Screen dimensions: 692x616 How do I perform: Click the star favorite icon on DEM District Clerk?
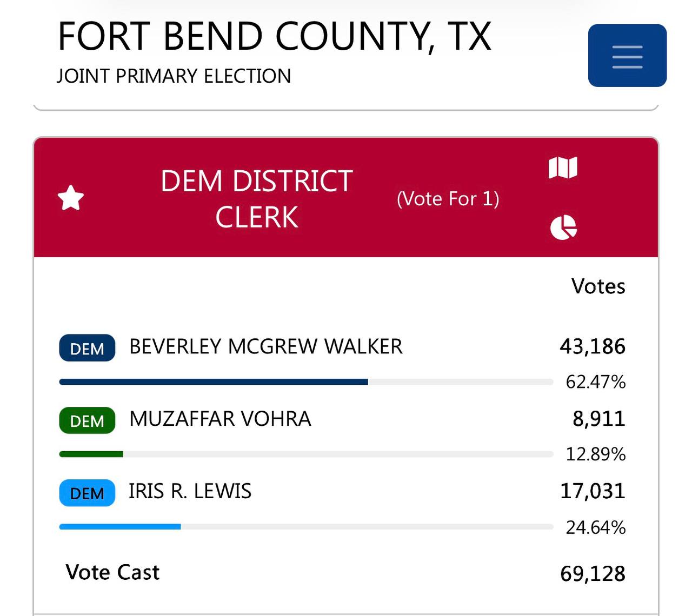point(72,198)
